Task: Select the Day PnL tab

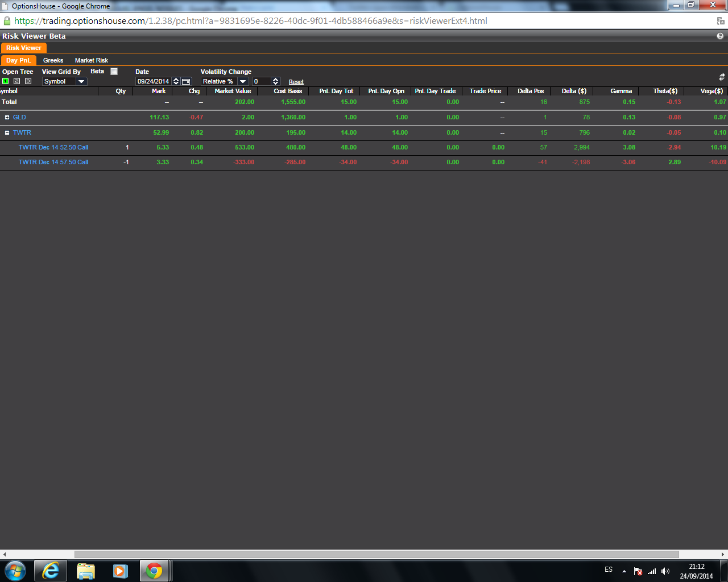Action: coord(18,60)
